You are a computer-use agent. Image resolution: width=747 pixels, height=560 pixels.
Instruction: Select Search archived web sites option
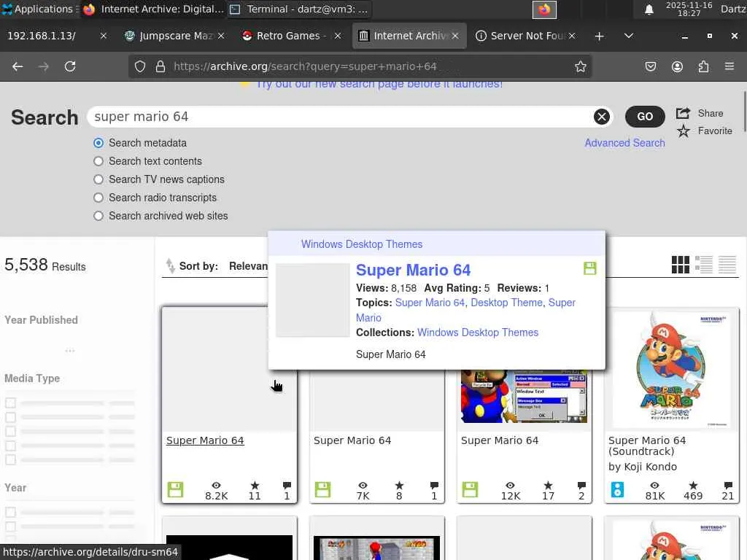pyautogui.click(x=98, y=216)
